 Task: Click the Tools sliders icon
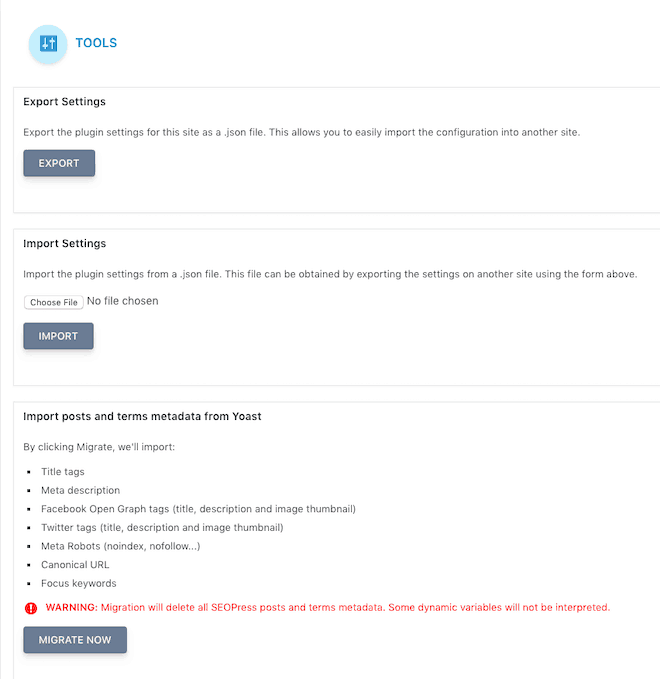pos(48,44)
